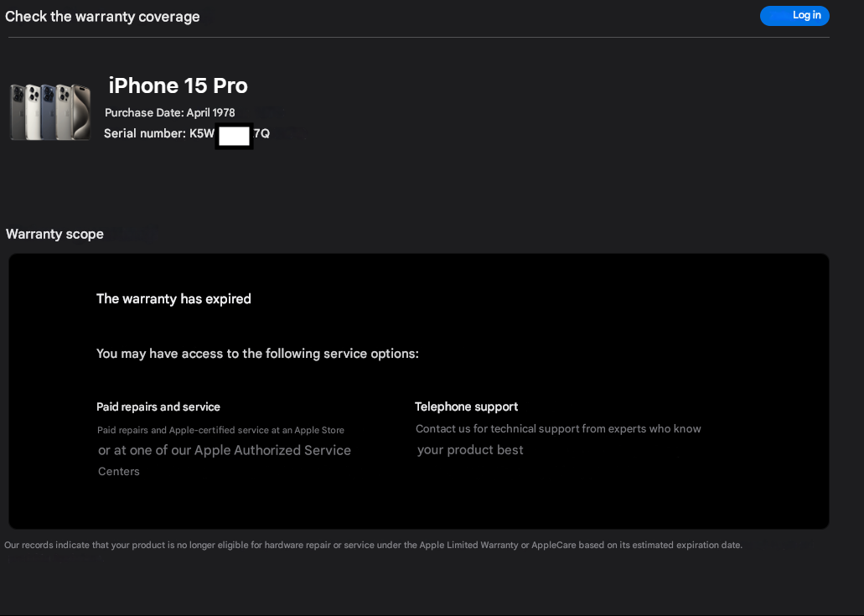Screen dimensions: 864x616
Task: Click the warranty has expired message
Action: click(x=173, y=298)
